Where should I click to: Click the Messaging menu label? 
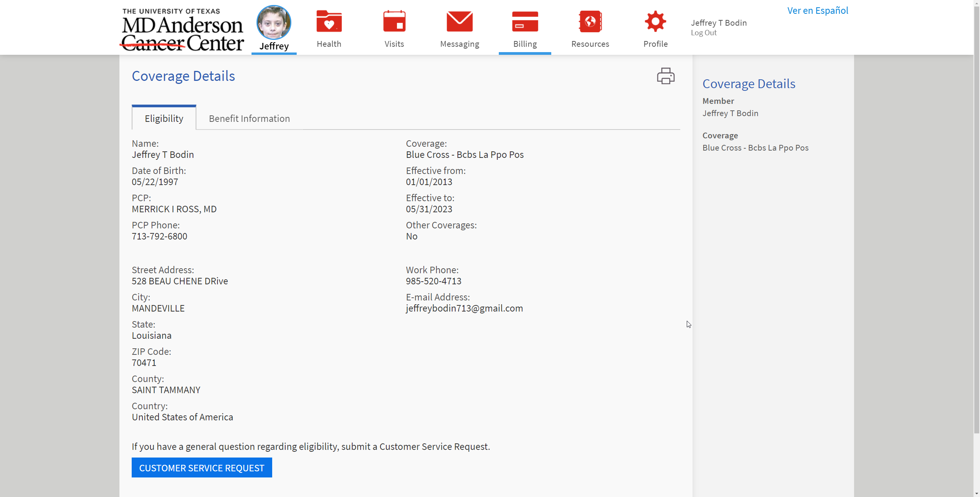point(459,44)
